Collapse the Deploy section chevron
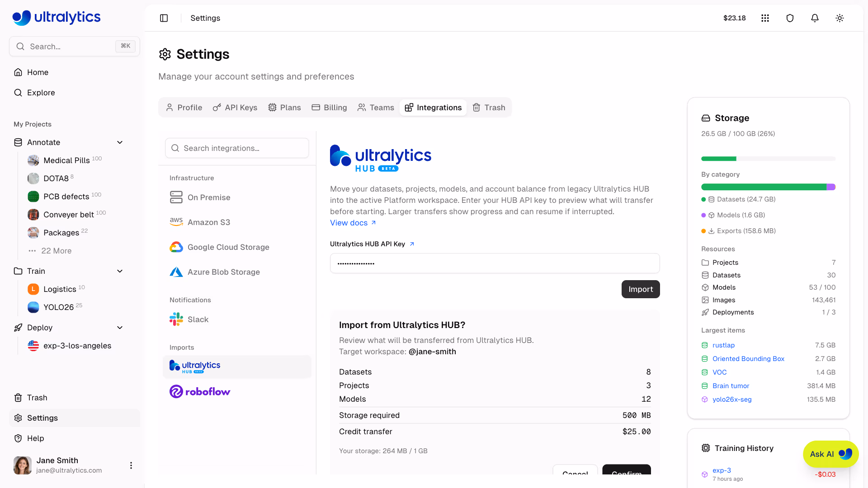This screenshot has width=868, height=488. tap(120, 328)
